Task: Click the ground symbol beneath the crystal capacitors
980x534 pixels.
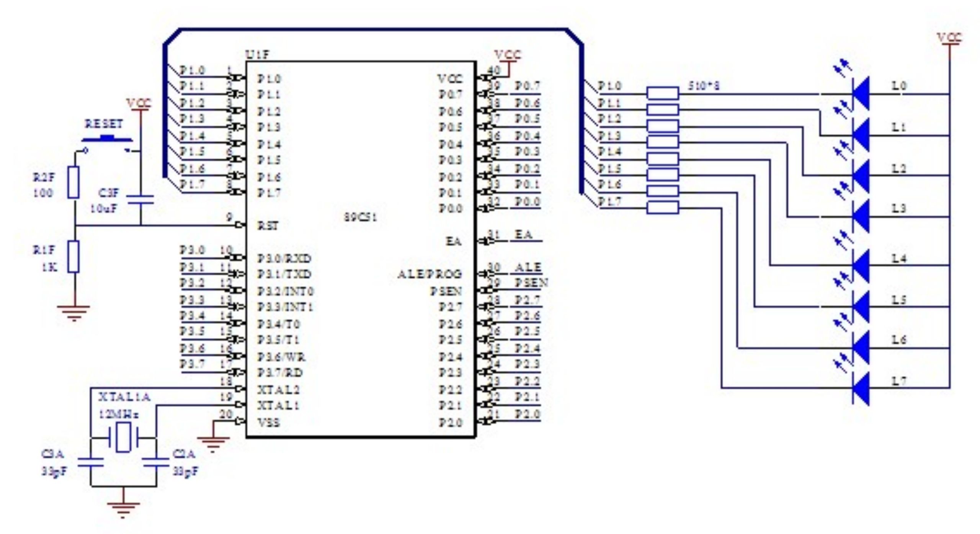Action: click(x=123, y=510)
